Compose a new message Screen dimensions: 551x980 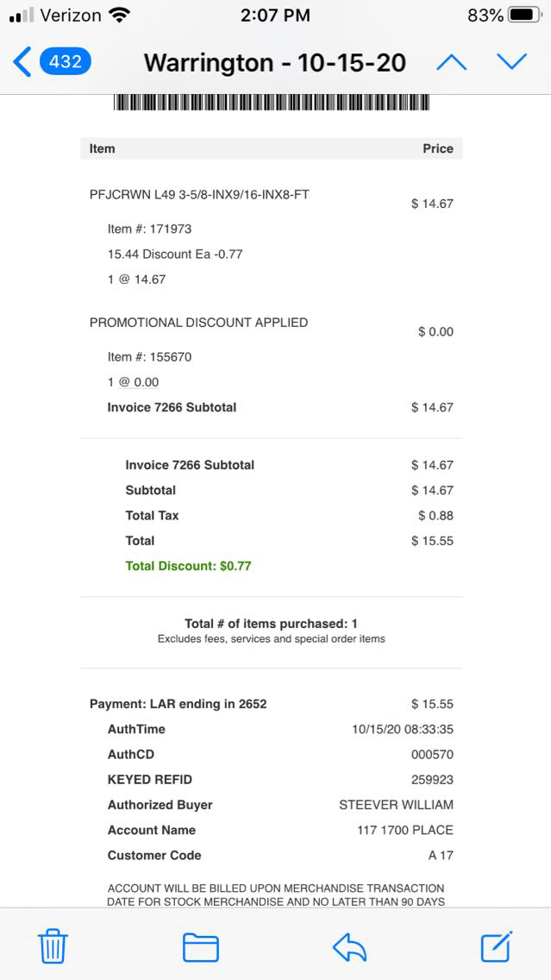click(x=497, y=946)
